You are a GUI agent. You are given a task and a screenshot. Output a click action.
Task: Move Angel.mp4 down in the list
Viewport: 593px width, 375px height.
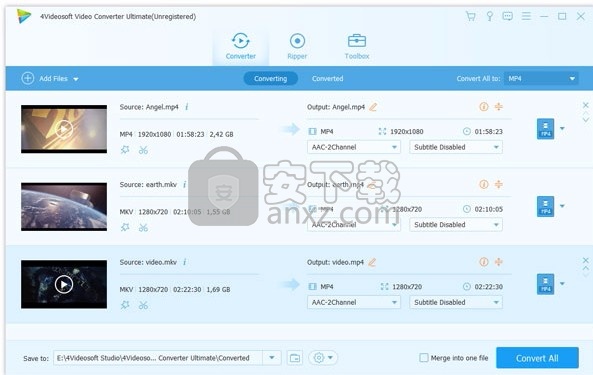[585, 120]
